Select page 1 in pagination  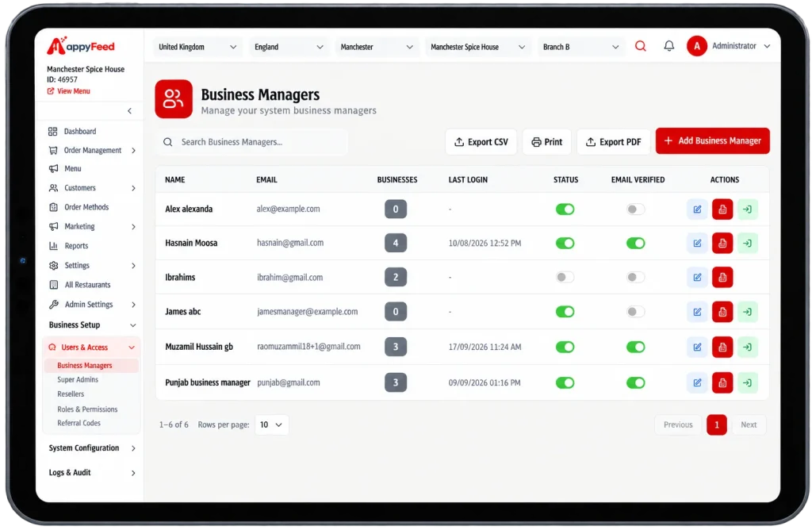tap(717, 424)
